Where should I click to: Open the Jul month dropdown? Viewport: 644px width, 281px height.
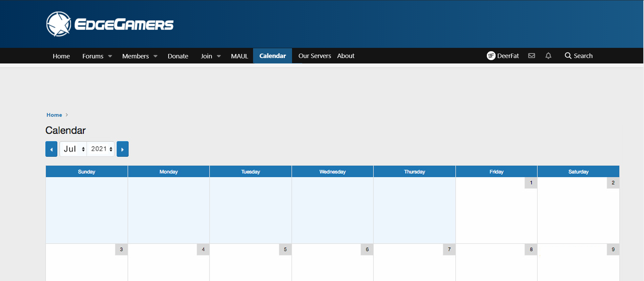coord(74,149)
